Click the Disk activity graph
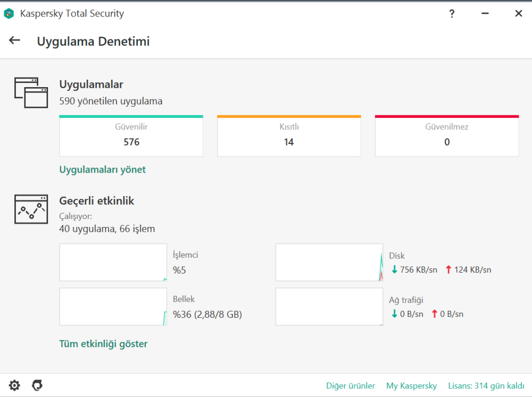532x397 pixels. [x=329, y=263]
